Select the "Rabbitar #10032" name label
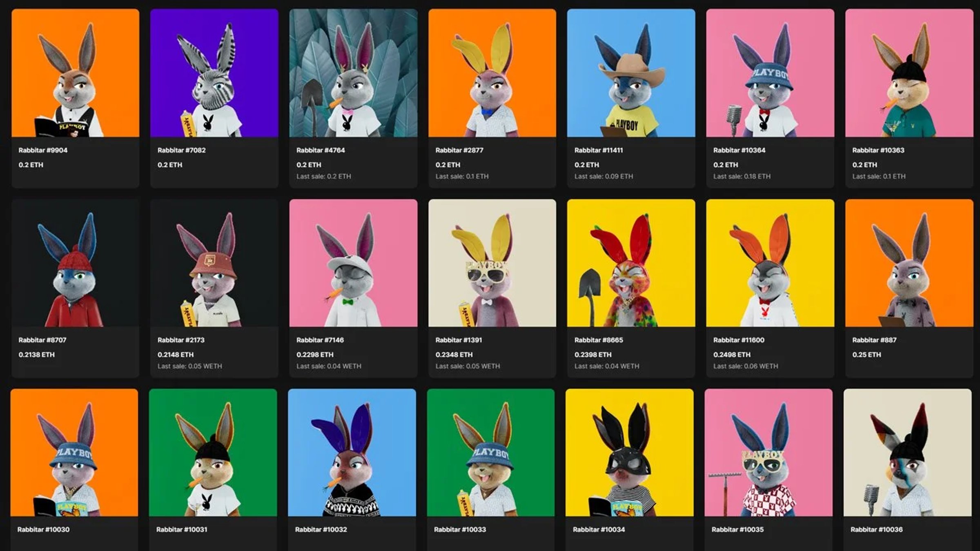 (321, 529)
